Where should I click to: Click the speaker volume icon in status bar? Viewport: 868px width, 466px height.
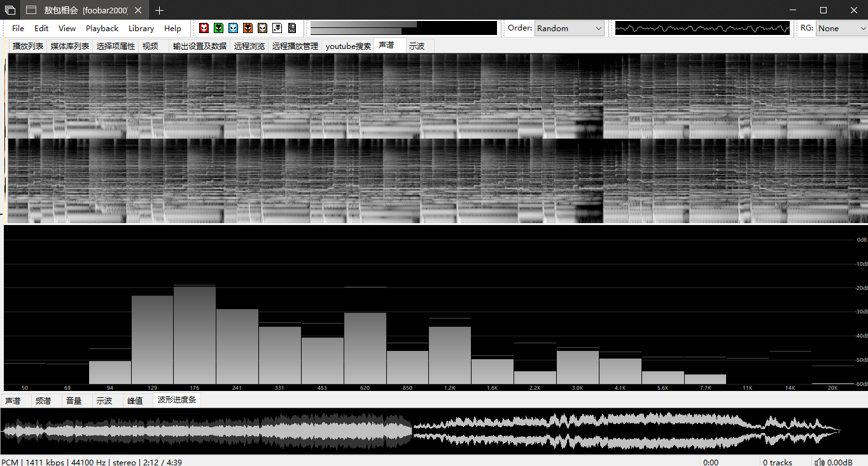820,462
